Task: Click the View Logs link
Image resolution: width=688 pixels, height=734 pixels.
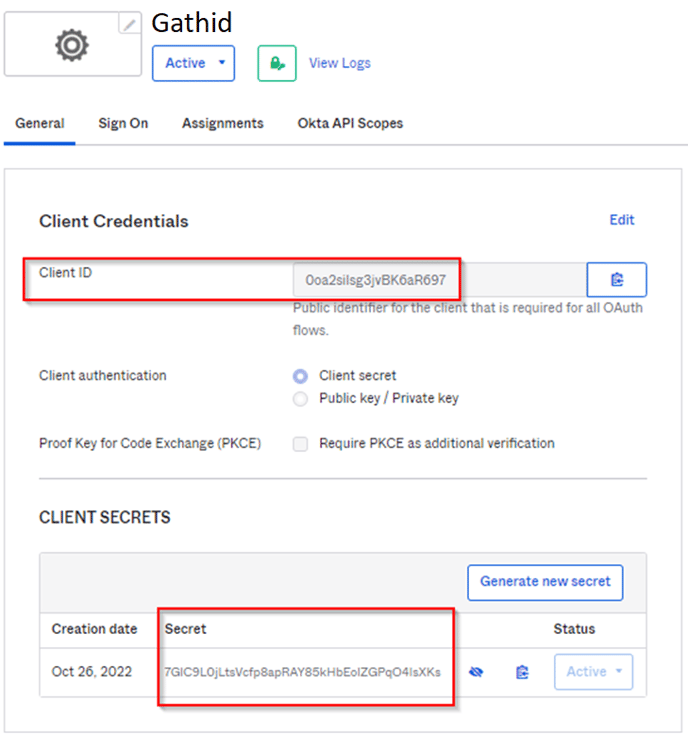Action: pos(339,63)
